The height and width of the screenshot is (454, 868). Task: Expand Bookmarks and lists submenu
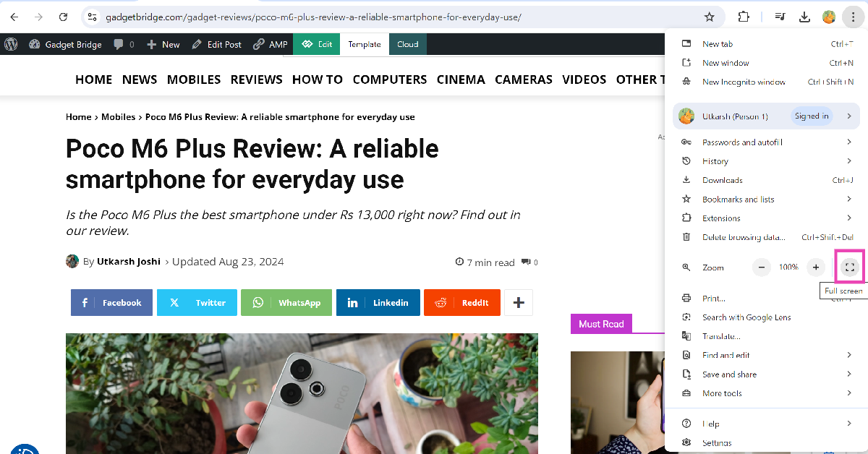[x=767, y=199]
